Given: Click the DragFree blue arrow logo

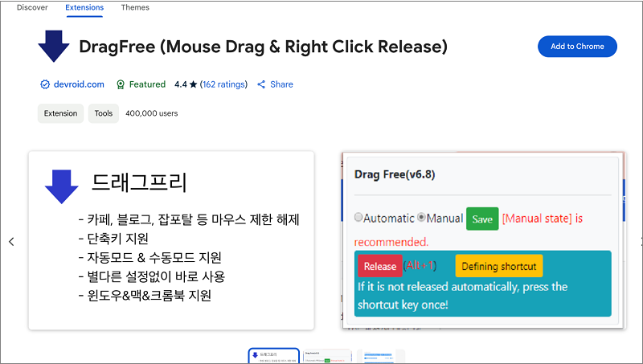Looking at the screenshot, I should (54, 46).
